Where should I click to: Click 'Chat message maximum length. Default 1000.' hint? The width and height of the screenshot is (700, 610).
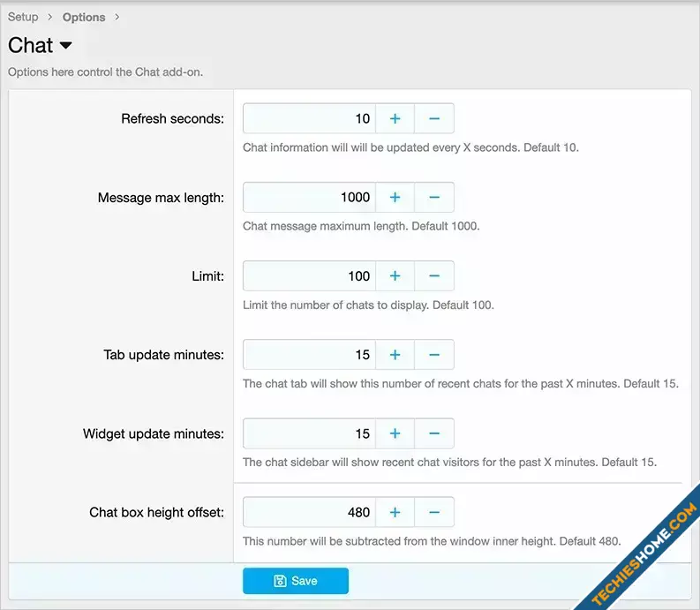(x=361, y=226)
